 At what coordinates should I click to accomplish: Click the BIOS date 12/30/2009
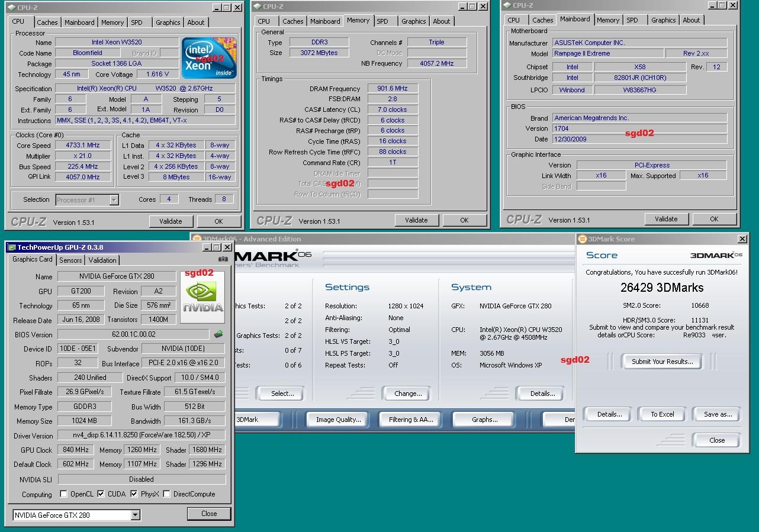coord(639,139)
